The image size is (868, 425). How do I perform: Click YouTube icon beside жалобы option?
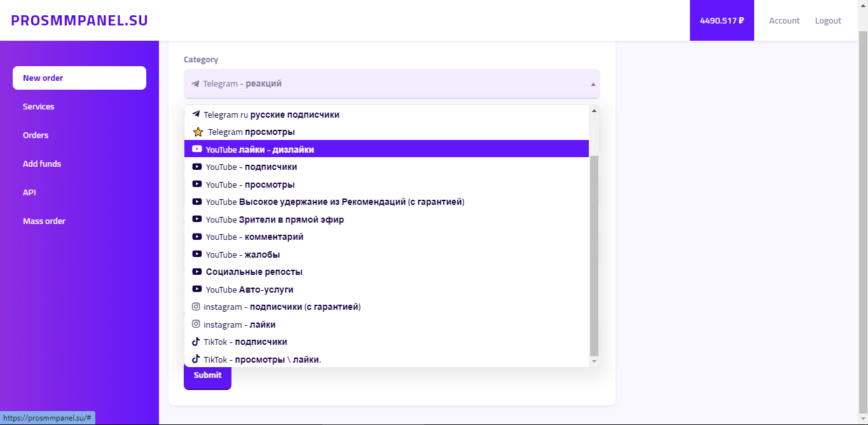tap(197, 254)
